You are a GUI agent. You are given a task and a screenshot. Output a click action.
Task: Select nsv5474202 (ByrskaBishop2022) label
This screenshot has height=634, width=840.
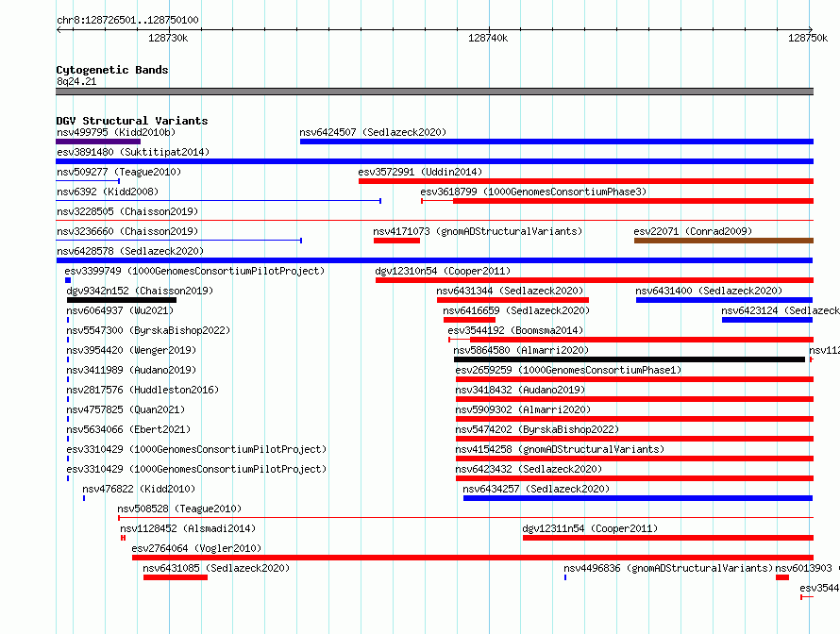(x=537, y=429)
